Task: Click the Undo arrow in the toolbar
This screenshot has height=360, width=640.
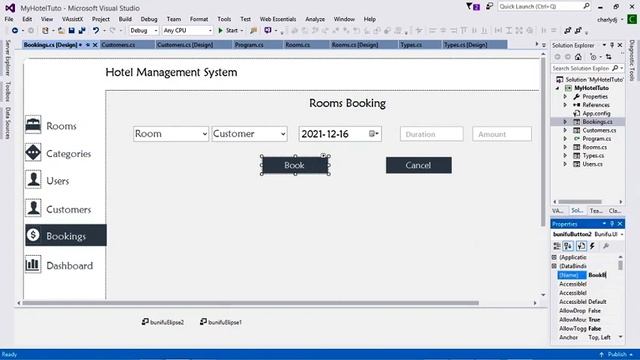Action: [96, 31]
